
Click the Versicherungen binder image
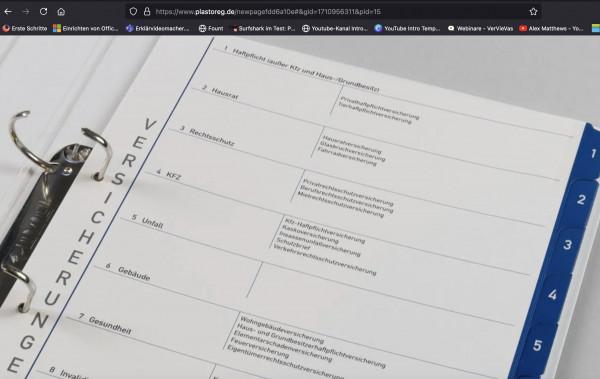300,207
